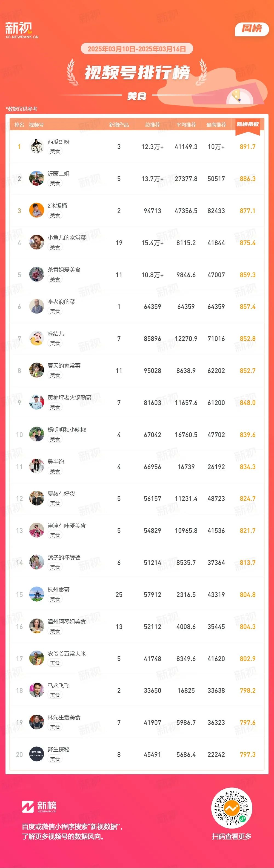Screen dimensions: 274x868
Task: Click the 新视 logo at top left
Action: click(22, 30)
